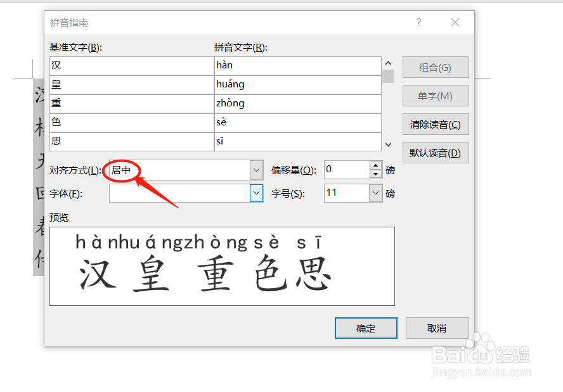Select the pinyin field containing huáng
563x392 pixels.
(x=298, y=84)
